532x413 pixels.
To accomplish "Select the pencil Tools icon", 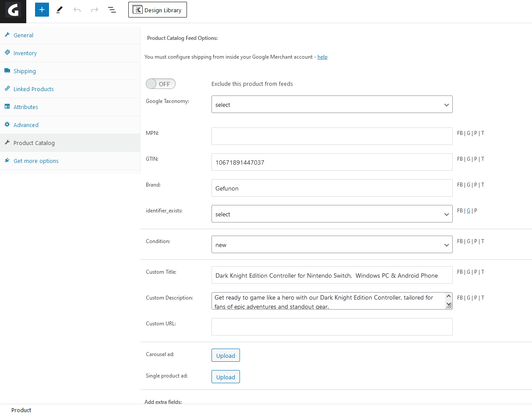I will coord(60,10).
